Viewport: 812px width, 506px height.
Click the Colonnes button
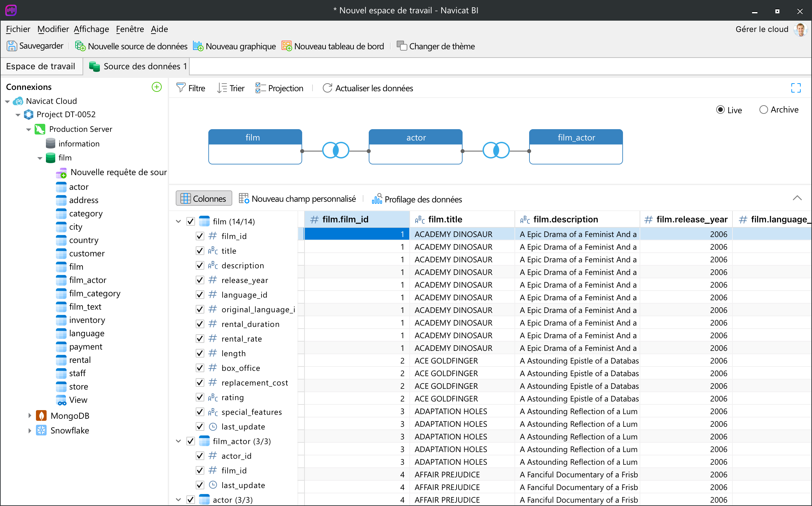click(203, 198)
